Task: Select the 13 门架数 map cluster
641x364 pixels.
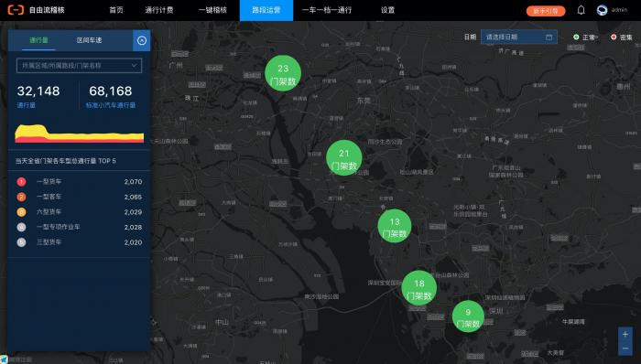Action: coord(395,226)
